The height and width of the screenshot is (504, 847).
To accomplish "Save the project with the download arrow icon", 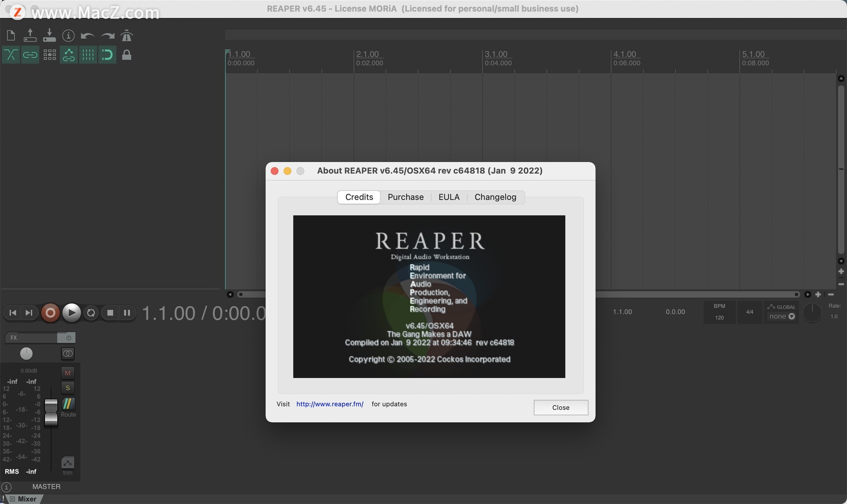I will click(x=49, y=35).
